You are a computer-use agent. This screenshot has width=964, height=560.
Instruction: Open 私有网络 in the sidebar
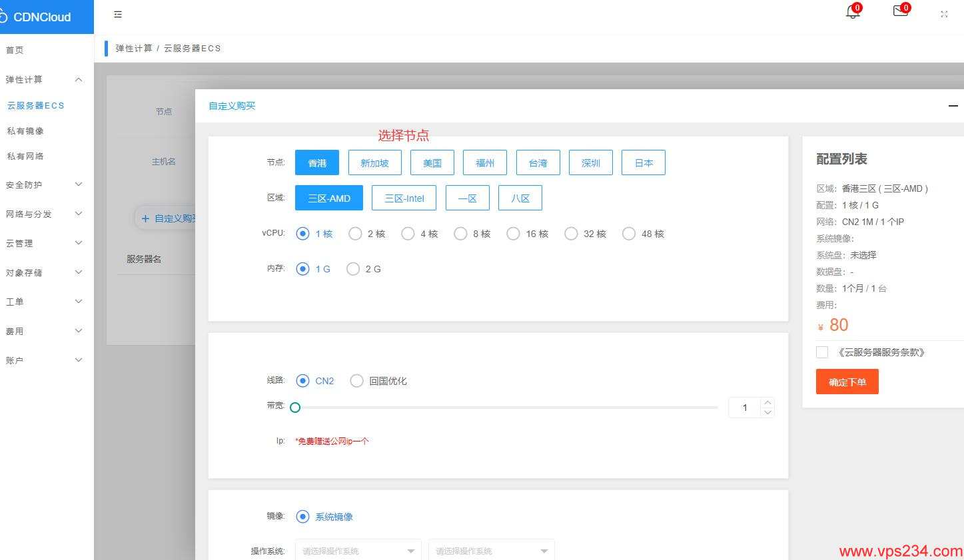click(x=25, y=156)
